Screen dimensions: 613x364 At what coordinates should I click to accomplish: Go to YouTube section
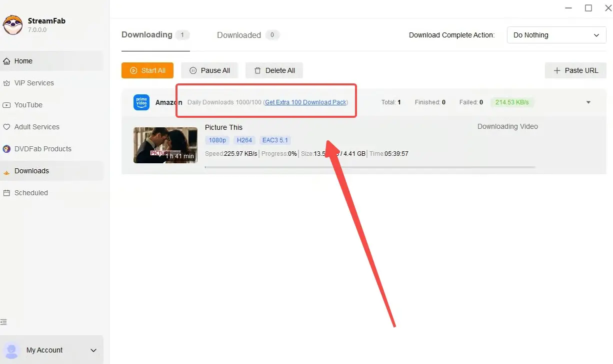(51, 105)
